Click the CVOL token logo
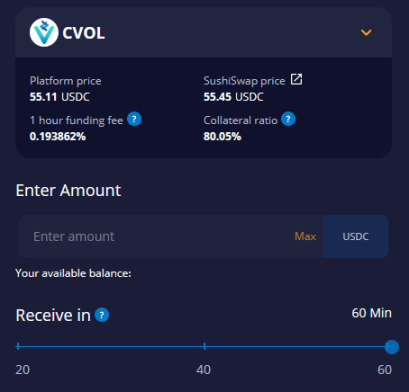Screen dimensions: 409x392 (44, 32)
